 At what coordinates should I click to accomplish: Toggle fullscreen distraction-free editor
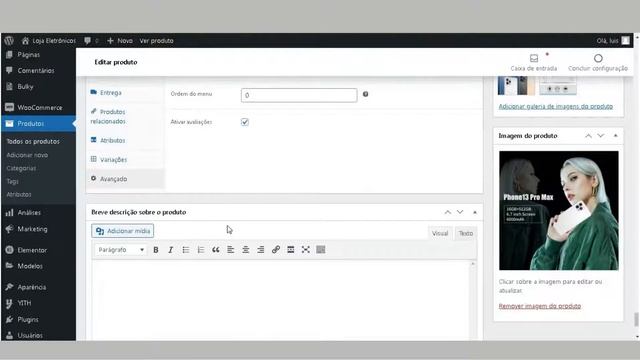tap(306, 250)
